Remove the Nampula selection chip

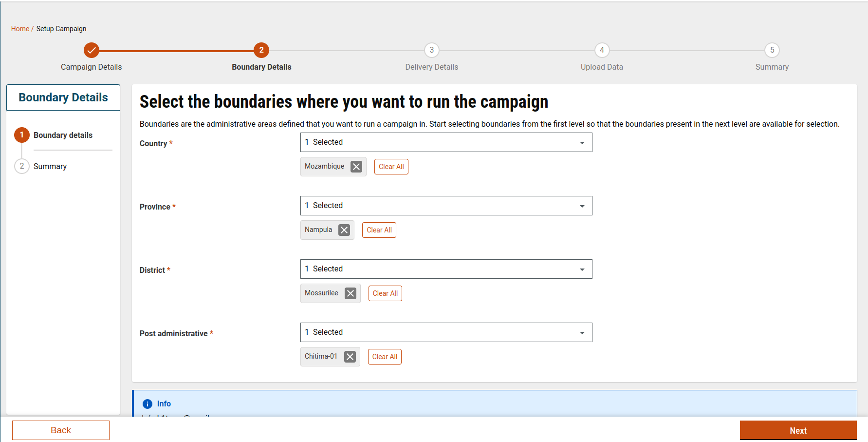click(x=344, y=230)
